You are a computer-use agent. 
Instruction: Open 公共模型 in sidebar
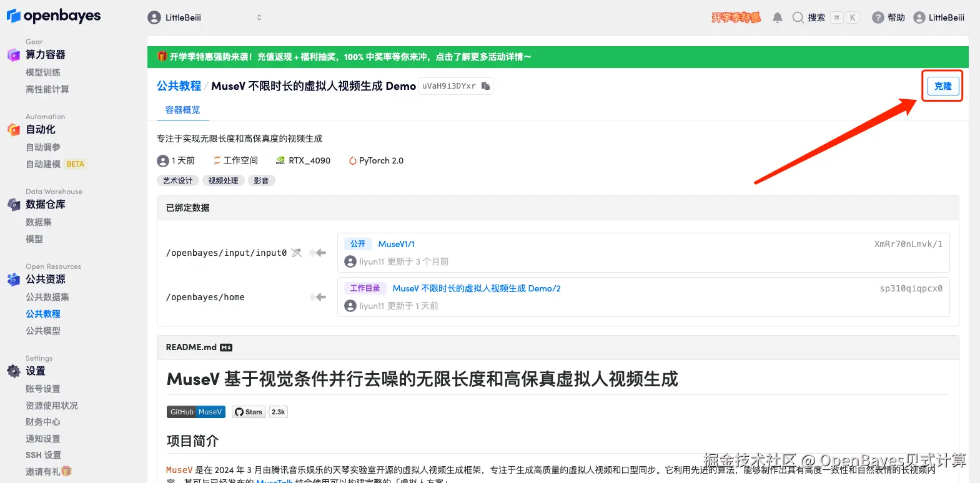[x=43, y=331]
